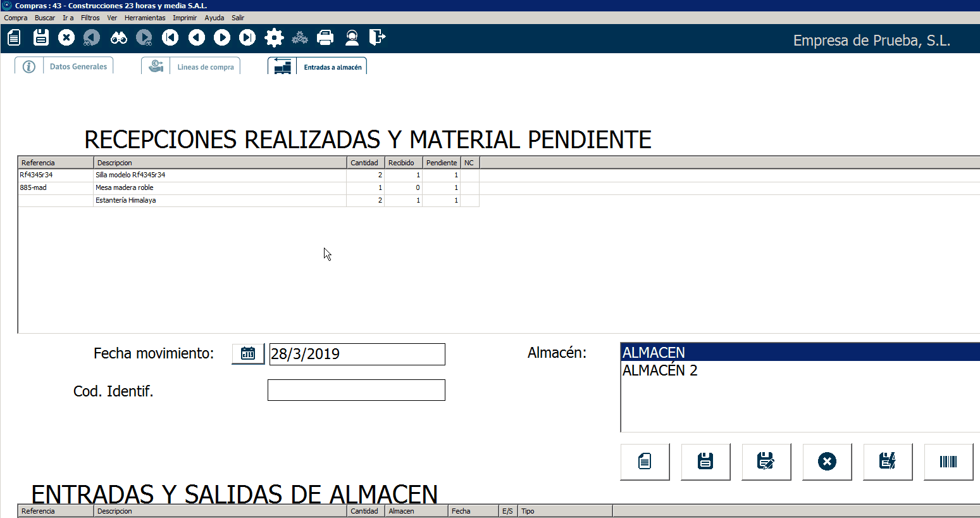Click the binoculars search icon in toolbar
The height and width of the screenshot is (518, 980).
118,38
